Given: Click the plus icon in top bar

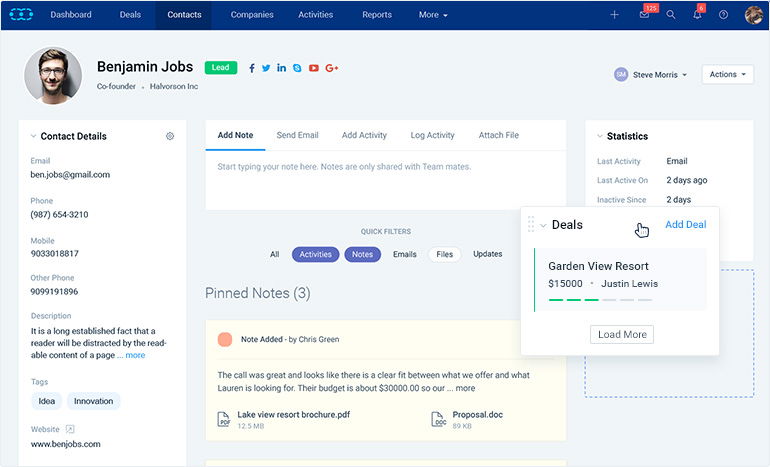Looking at the screenshot, I should click(x=615, y=15).
